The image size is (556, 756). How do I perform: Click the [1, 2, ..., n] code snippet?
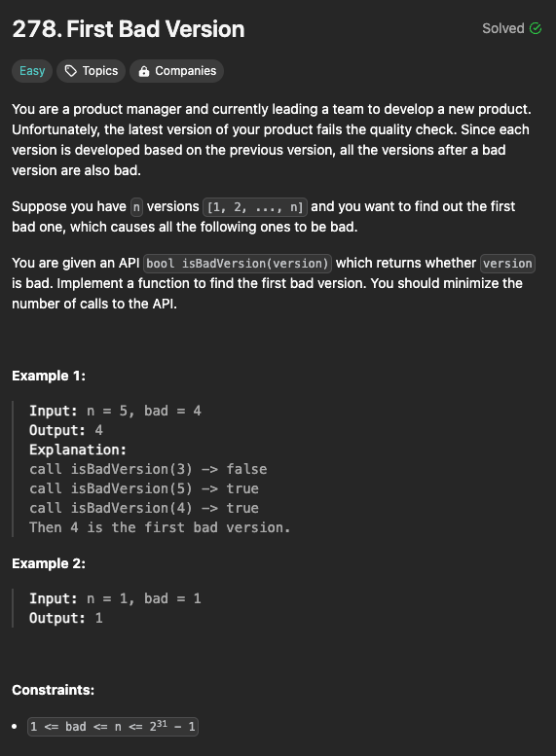tap(255, 207)
